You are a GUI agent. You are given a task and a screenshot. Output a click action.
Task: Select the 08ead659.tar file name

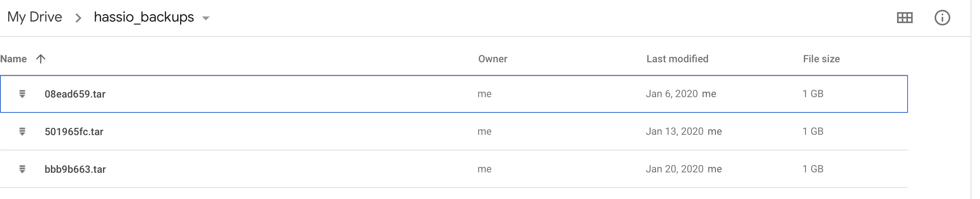(75, 94)
